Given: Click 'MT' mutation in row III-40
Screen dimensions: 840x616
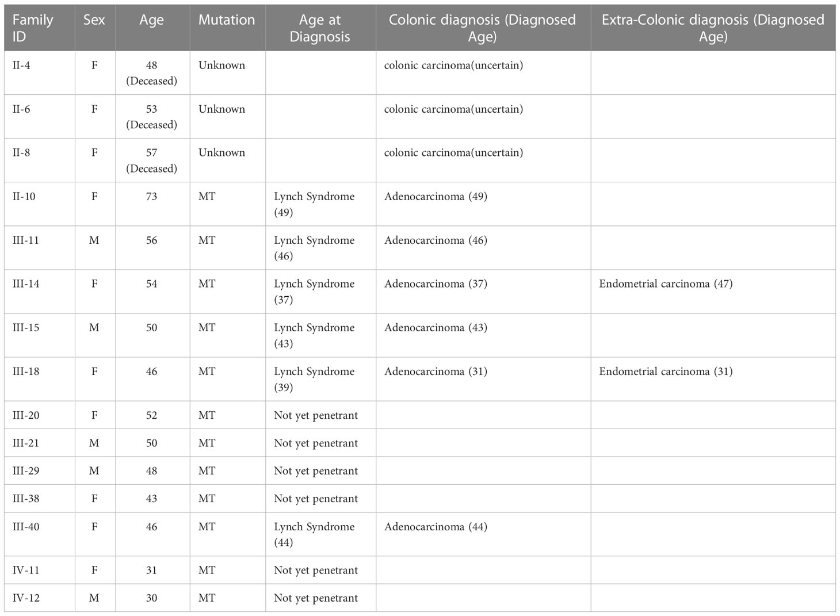Looking at the screenshot, I should tap(207, 527).
